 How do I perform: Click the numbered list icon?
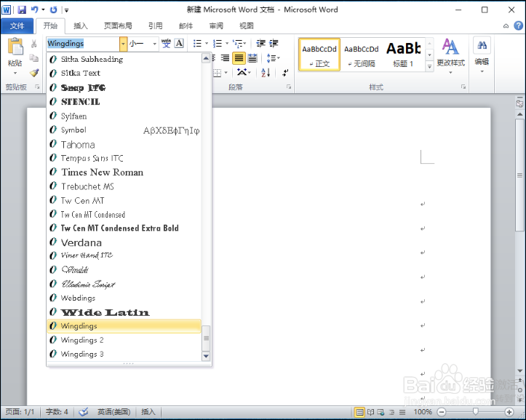click(218, 43)
